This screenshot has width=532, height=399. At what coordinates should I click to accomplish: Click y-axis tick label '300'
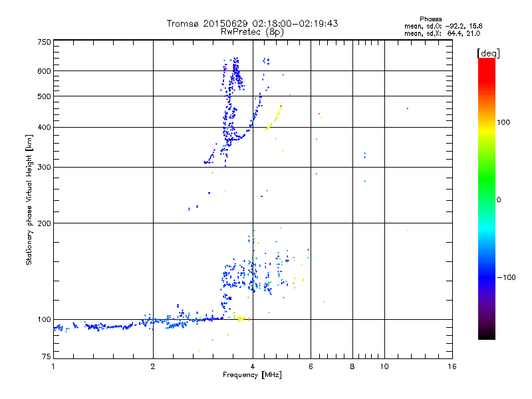coord(44,168)
